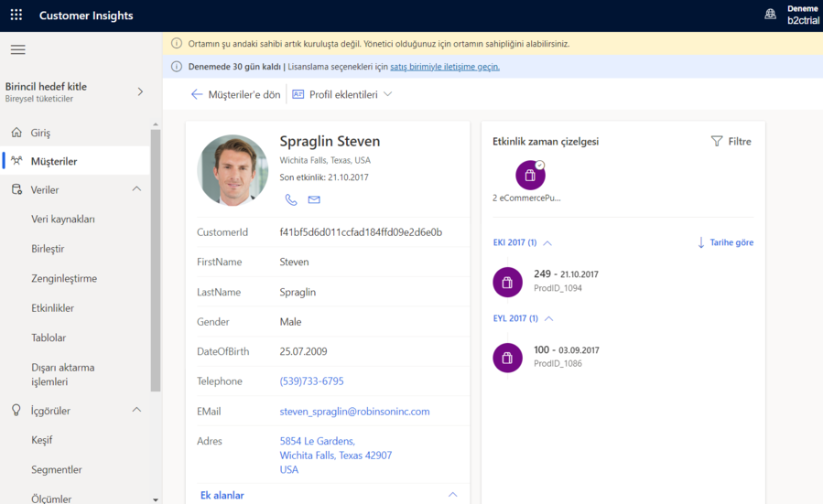
Task: Click the Gender value Male
Action: pos(290,322)
